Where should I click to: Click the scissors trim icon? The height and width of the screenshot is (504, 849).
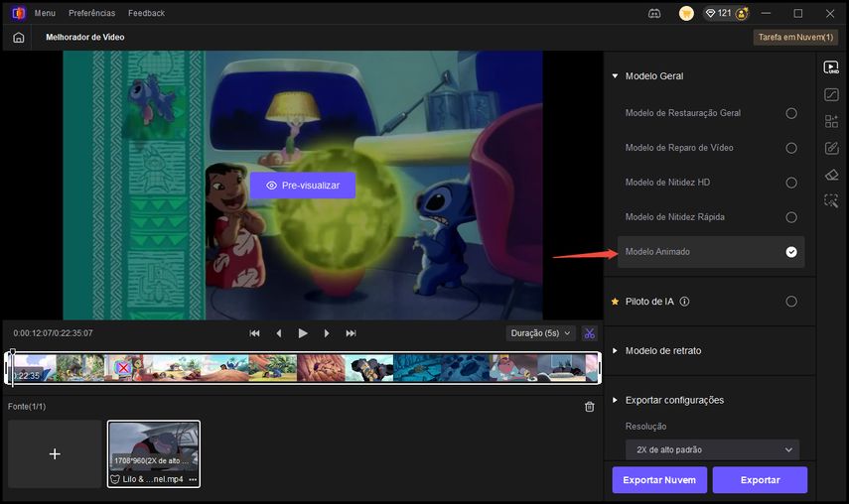click(589, 333)
